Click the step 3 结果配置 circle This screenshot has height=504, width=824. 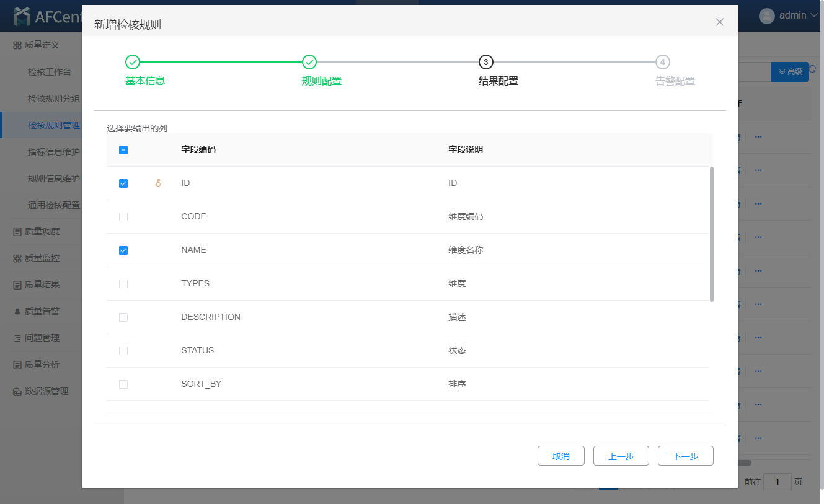(486, 62)
